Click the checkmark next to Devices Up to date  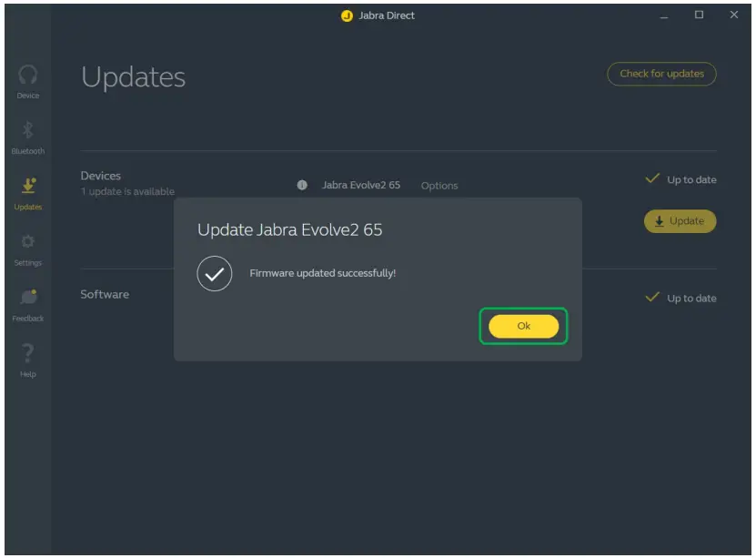tap(650, 179)
